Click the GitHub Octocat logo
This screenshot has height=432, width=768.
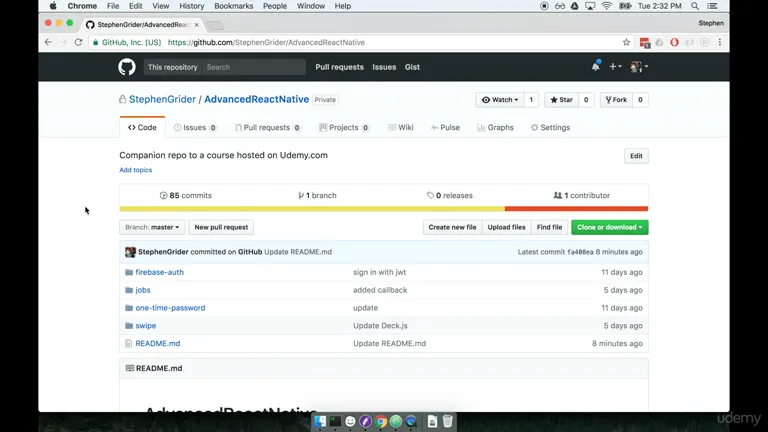(127, 67)
